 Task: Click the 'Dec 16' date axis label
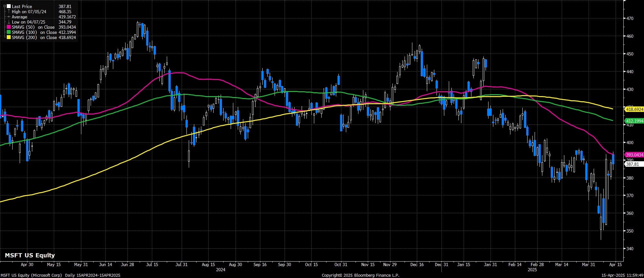point(417,264)
